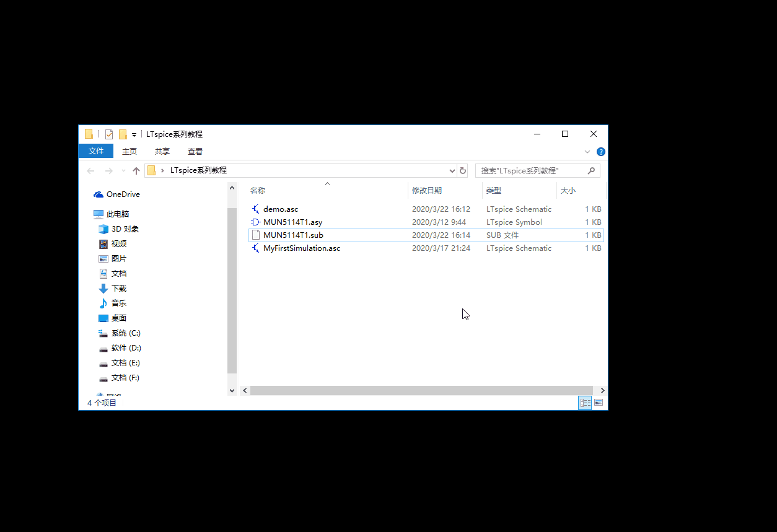Switch to the 查看 ribbon tab

[x=195, y=151]
